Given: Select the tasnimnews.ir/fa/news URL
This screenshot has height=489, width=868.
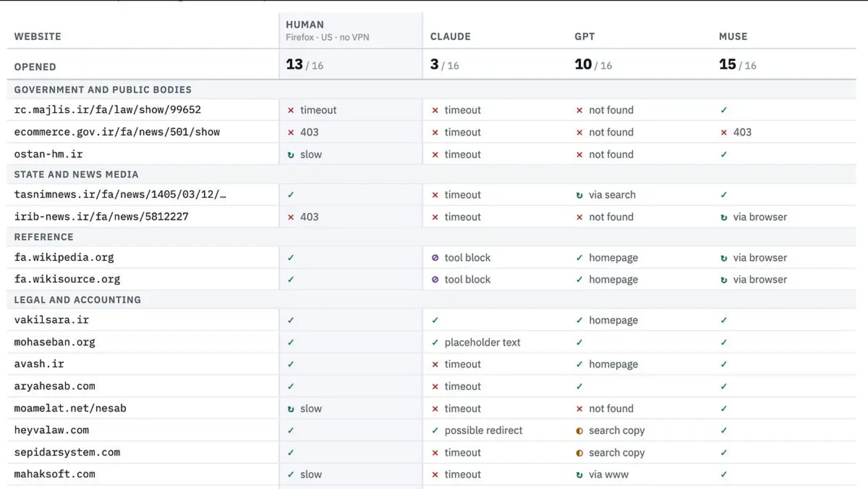Looking at the screenshot, I should coord(120,194).
